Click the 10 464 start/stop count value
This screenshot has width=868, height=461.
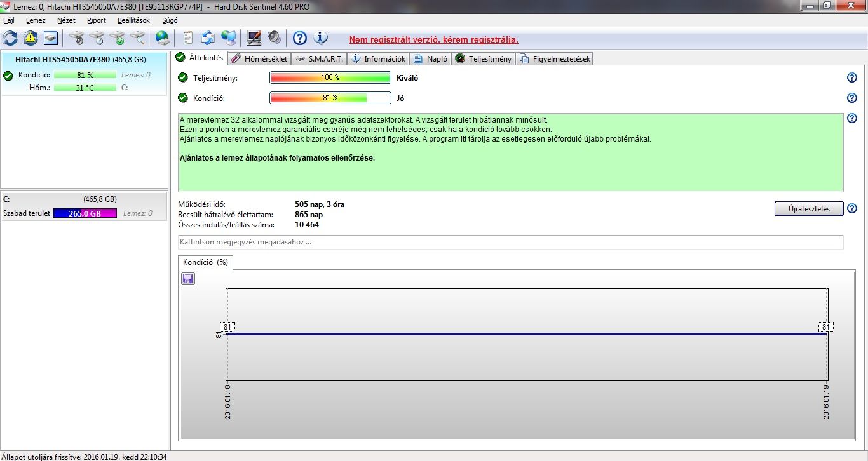pos(307,225)
